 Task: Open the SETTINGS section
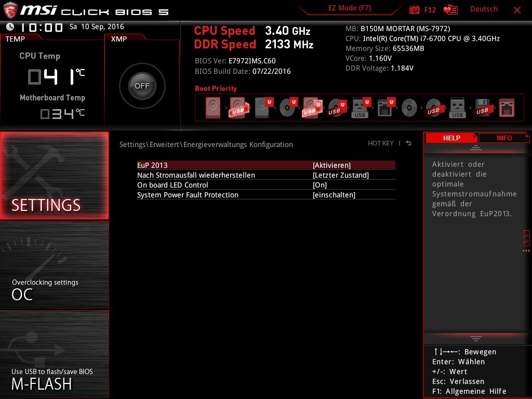(x=54, y=176)
